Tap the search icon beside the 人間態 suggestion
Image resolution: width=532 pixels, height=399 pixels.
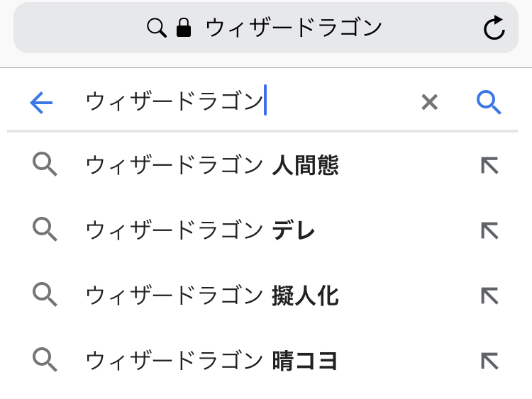45,166
